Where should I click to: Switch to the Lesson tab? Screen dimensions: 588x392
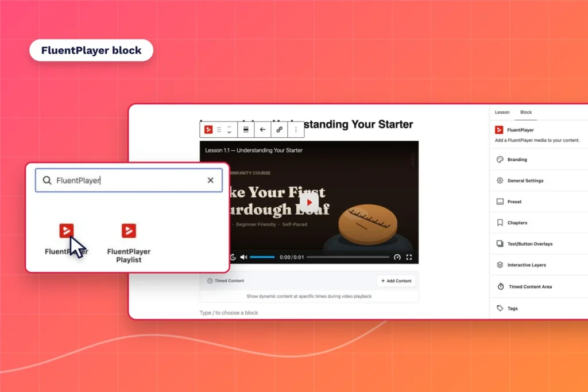502,112
